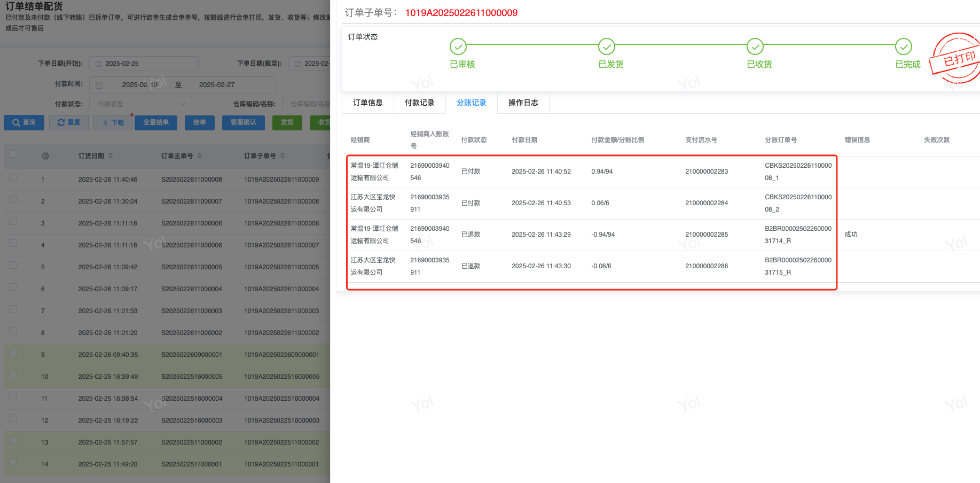Expand the 付款状态 dropdown
980x483 pixels.
[x=141, y=104]
